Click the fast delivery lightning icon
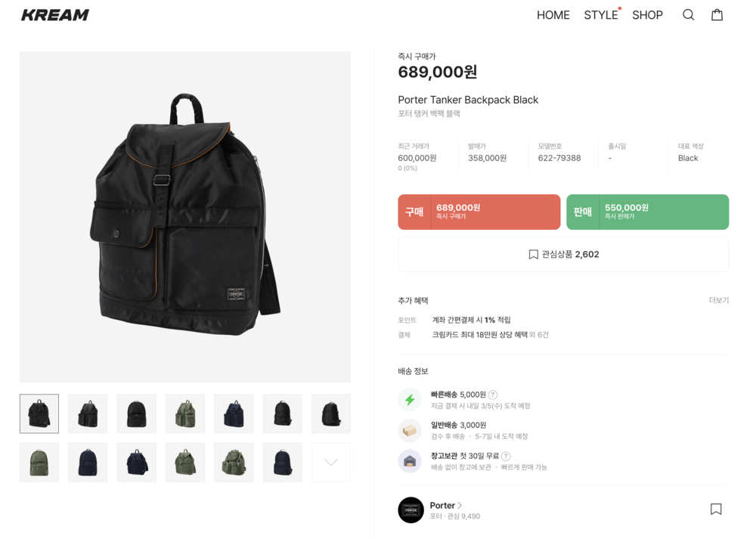756x539 pixels. point(410,400)
